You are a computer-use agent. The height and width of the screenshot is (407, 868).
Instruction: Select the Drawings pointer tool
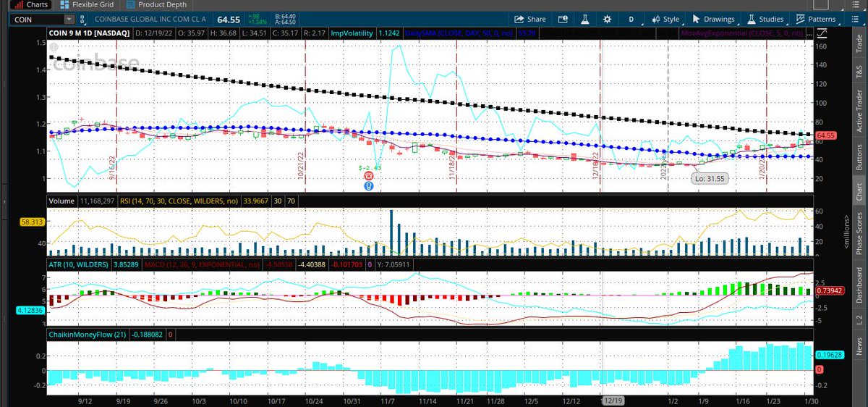(712, 19)
